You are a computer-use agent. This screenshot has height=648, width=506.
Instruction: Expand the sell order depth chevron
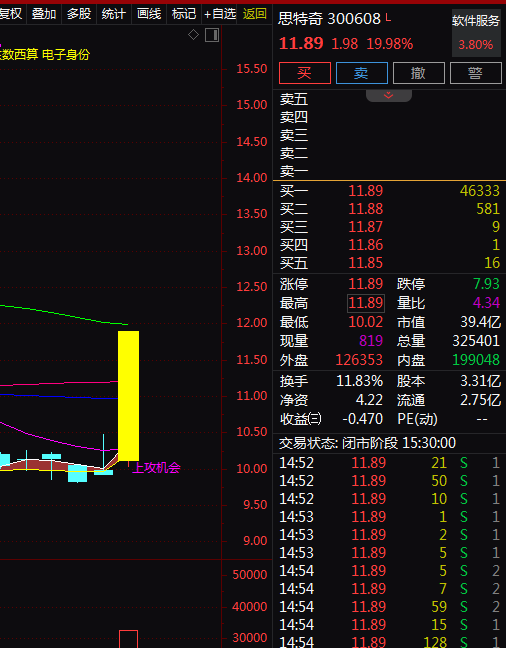[389, 96]
